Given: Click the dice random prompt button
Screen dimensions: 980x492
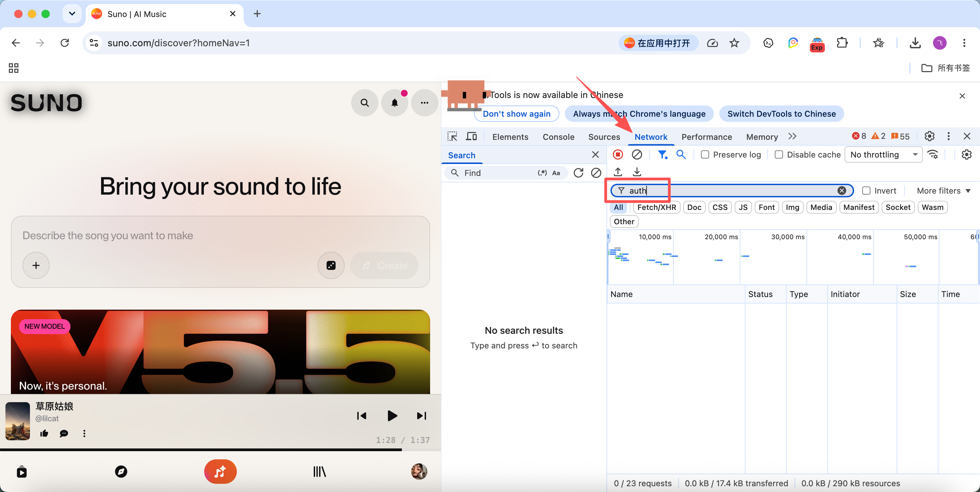Looking at the screenshot, I should pyautogui.click(x=331, y=265).
